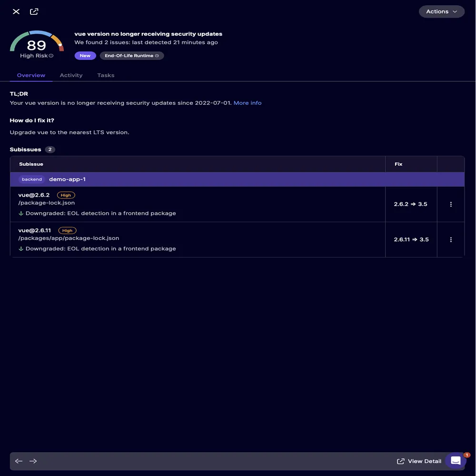Viewport: 476px width, 476px height.
Task: Click the 2.6.11 to 3.5 fix cell
Action: 411,239
